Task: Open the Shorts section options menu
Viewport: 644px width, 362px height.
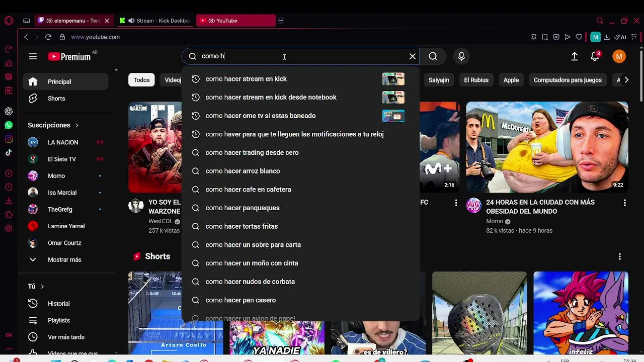Action: coord(619,256)
